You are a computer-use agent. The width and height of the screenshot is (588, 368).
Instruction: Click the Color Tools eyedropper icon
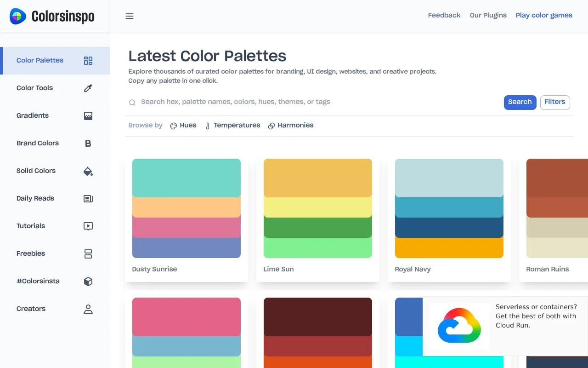coord(88,88)
